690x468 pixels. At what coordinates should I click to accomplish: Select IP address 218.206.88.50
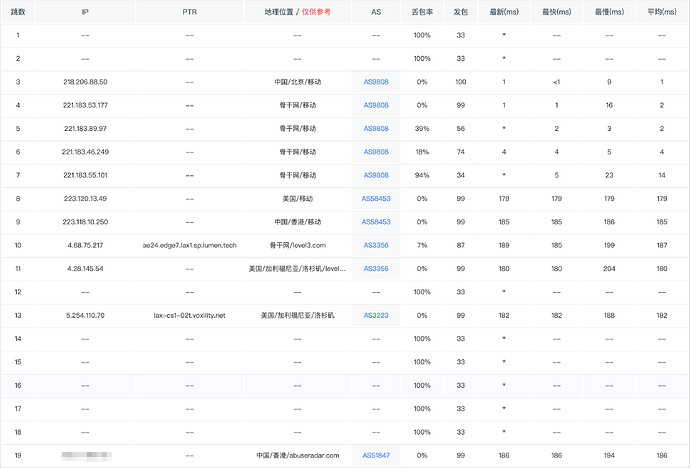click(85, 82)
